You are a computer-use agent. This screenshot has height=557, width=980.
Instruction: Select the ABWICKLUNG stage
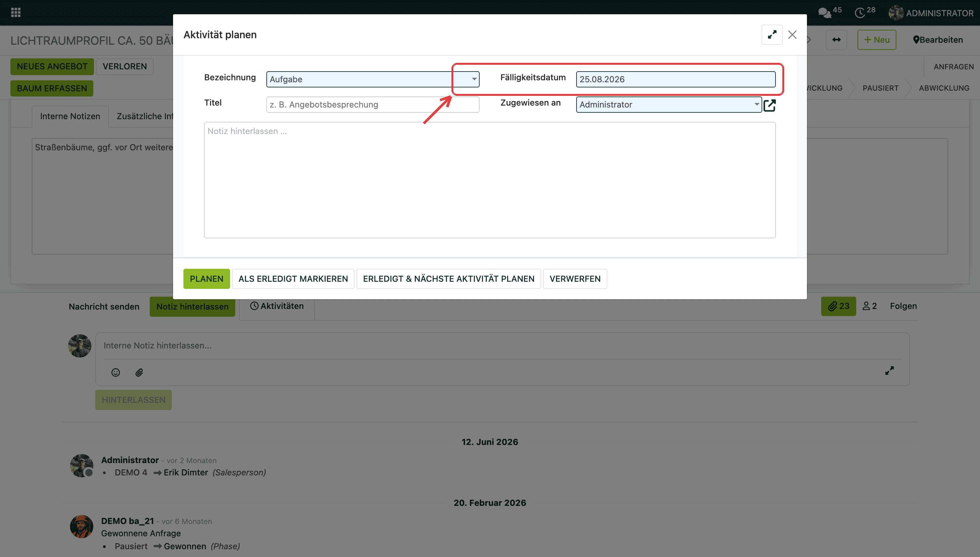click(x=944, y=88)
